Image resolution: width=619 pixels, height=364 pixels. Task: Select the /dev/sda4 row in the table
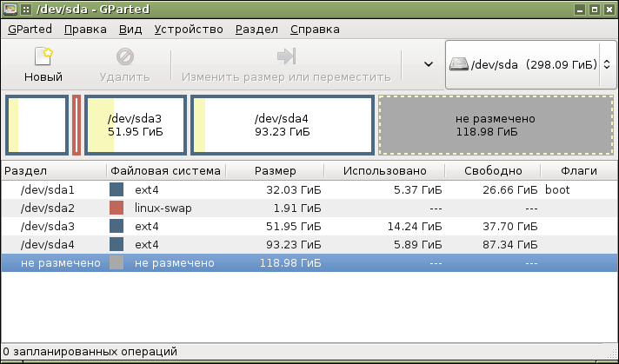[309, 244]
